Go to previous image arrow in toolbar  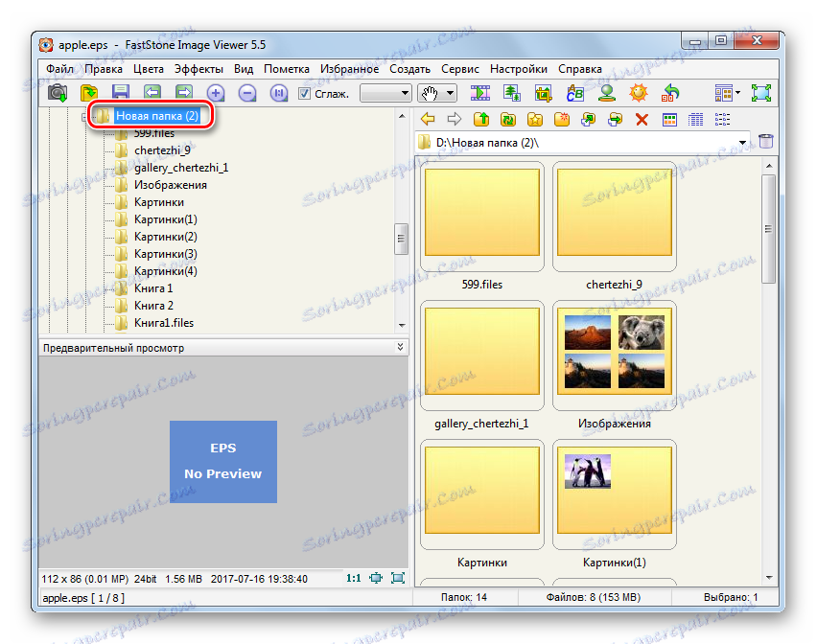152,93
